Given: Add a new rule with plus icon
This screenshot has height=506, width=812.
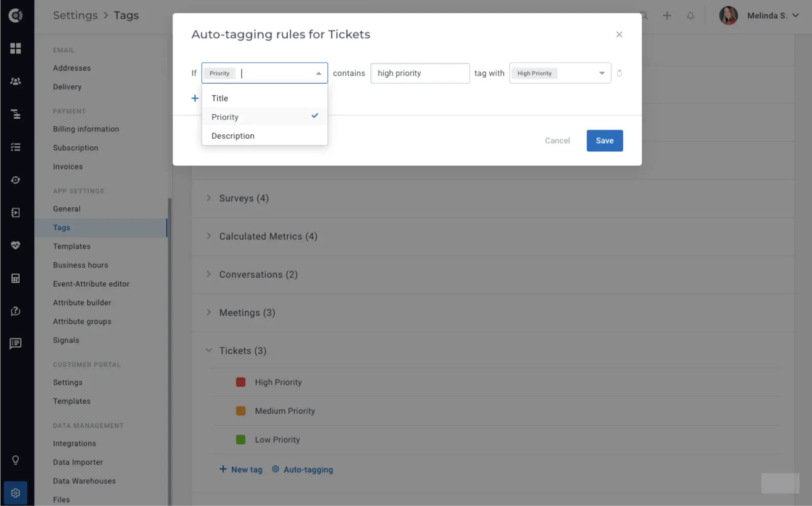Looking at the screenshot, I should 195,98.
